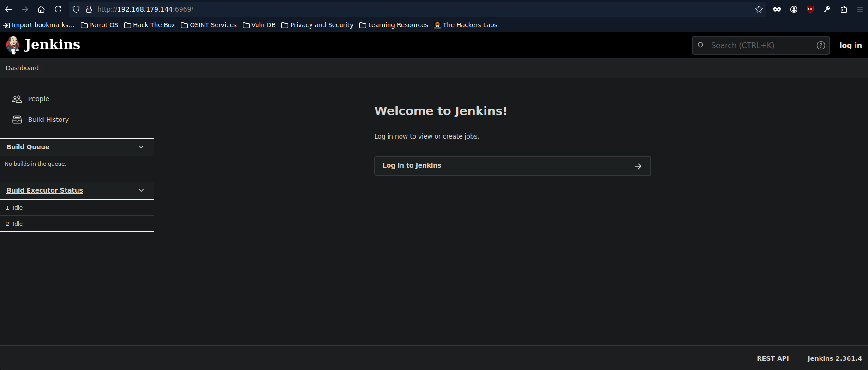Click the Jenkins butler logo
This screenshot has height=370, width=868.
[13, 45]
